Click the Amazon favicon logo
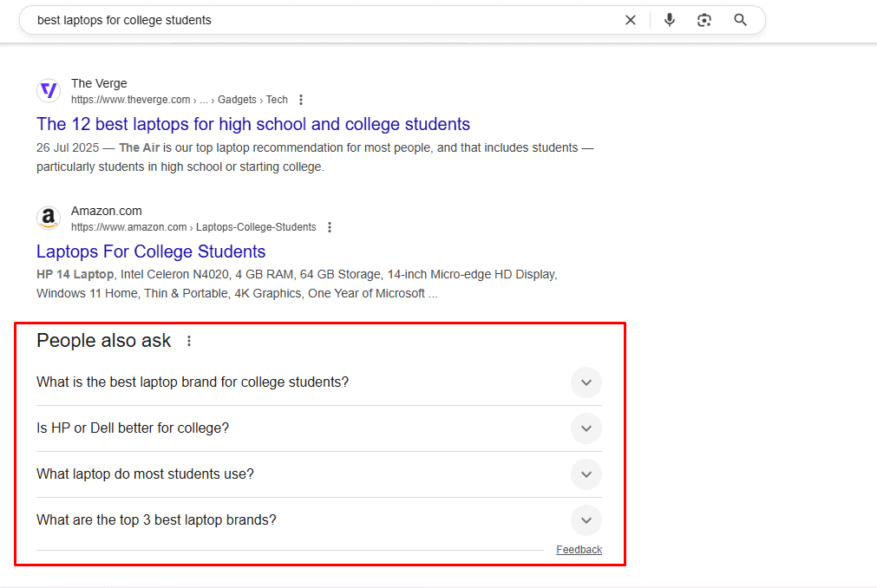The height and width of the screenshot is (588, 877). [x=49, y=218]
